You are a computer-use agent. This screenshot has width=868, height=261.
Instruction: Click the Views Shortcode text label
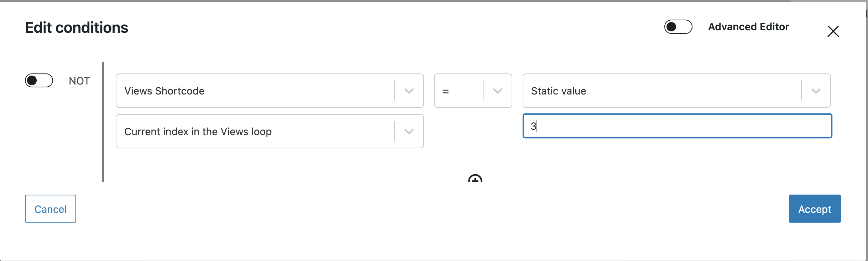click(164, 91)
